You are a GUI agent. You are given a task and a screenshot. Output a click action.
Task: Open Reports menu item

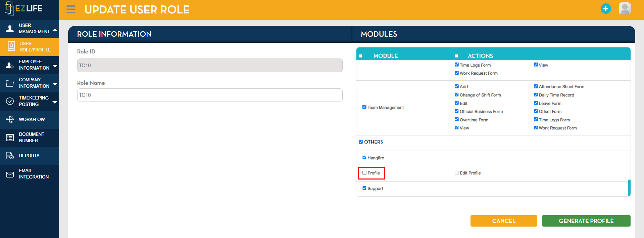(x=30, y=156)
